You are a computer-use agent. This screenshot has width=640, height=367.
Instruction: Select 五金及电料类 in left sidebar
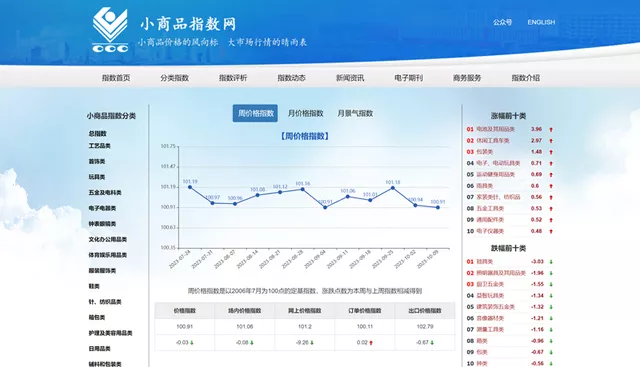tap(105, 192)
